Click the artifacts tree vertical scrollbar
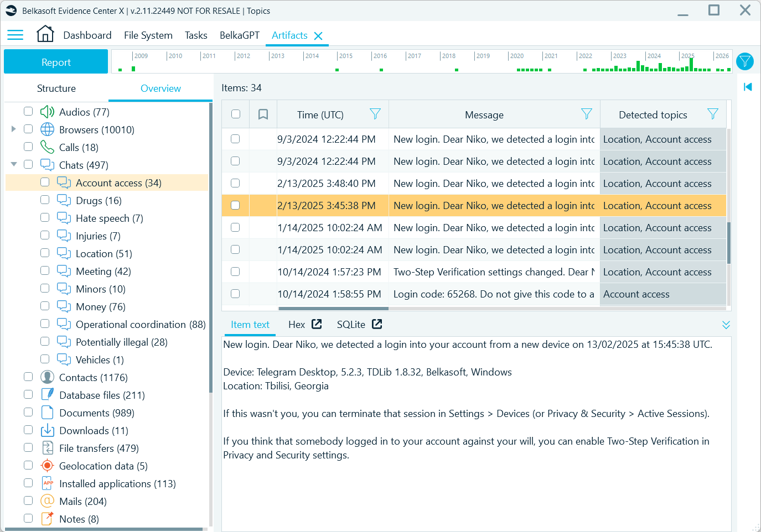The image size is (761, 532). (210, 248)
